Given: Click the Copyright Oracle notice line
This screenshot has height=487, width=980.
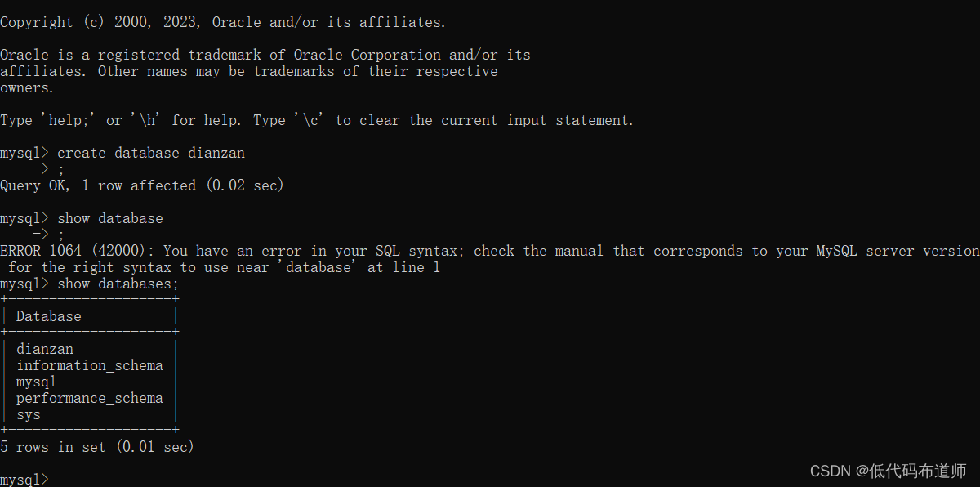Looking at the screenshot, I should 223,22.
